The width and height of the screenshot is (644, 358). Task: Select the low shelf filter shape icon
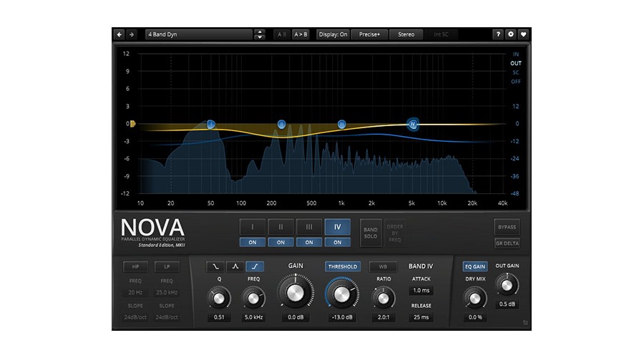point(215,266)
